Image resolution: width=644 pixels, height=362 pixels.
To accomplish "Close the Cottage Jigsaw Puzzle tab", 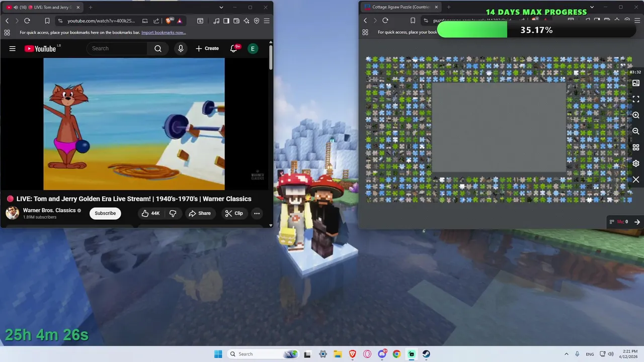I will [x=436, y=8].
